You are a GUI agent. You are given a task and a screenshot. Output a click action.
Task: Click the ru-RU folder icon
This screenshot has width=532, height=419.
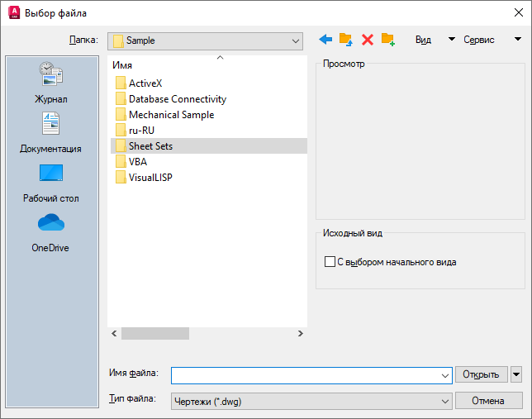[x=121, y=130]
